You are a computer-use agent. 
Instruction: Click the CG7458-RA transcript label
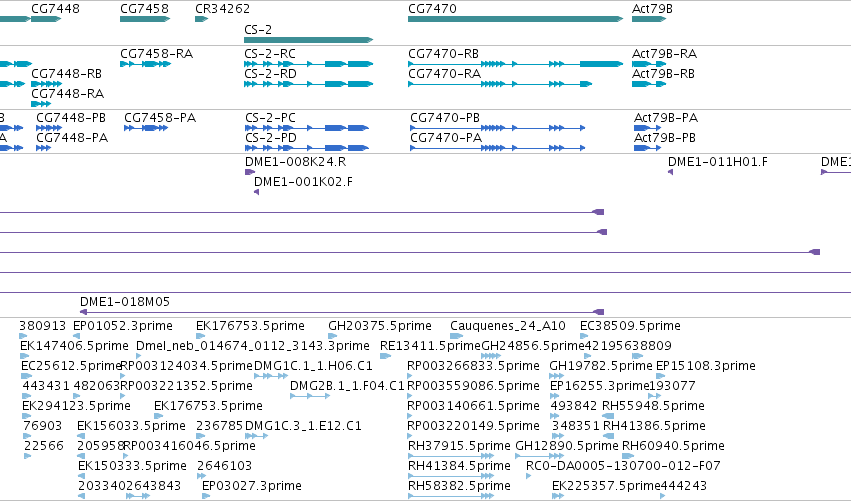(156, 54)
